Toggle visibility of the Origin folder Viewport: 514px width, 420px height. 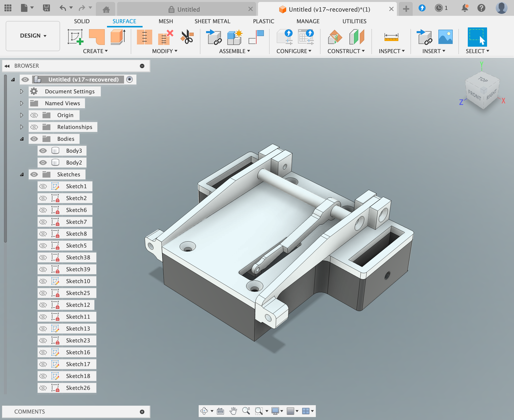(x=34, y=115)
